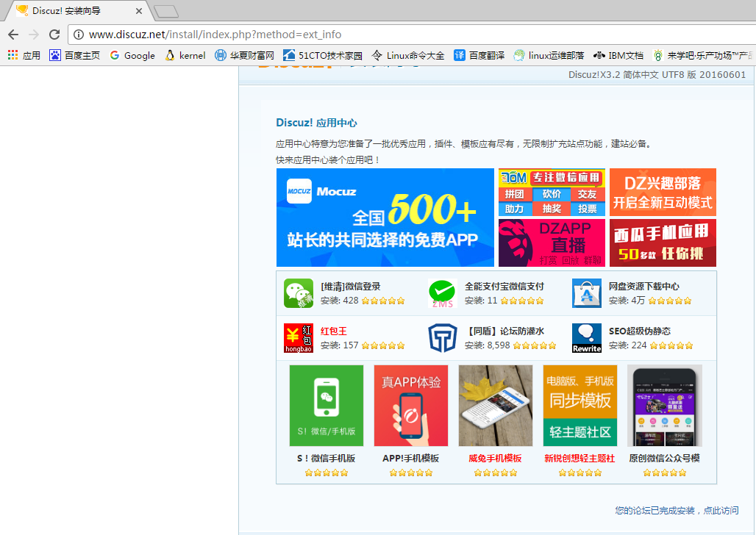Click the 真APP体验 red thumbnail
Screen dimensions: 756x535
(x=411, y=406)
